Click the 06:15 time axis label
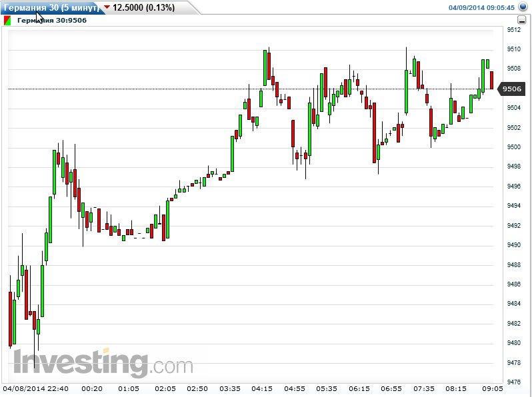 359,388
